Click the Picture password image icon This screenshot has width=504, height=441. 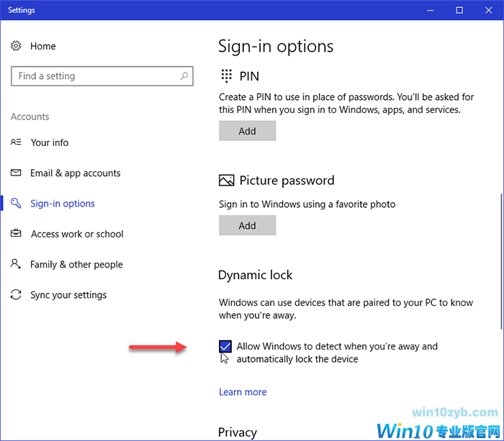(227, 181)
